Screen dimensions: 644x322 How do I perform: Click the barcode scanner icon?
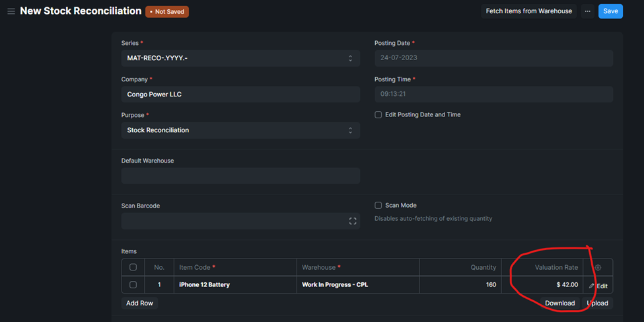[353, 221]
